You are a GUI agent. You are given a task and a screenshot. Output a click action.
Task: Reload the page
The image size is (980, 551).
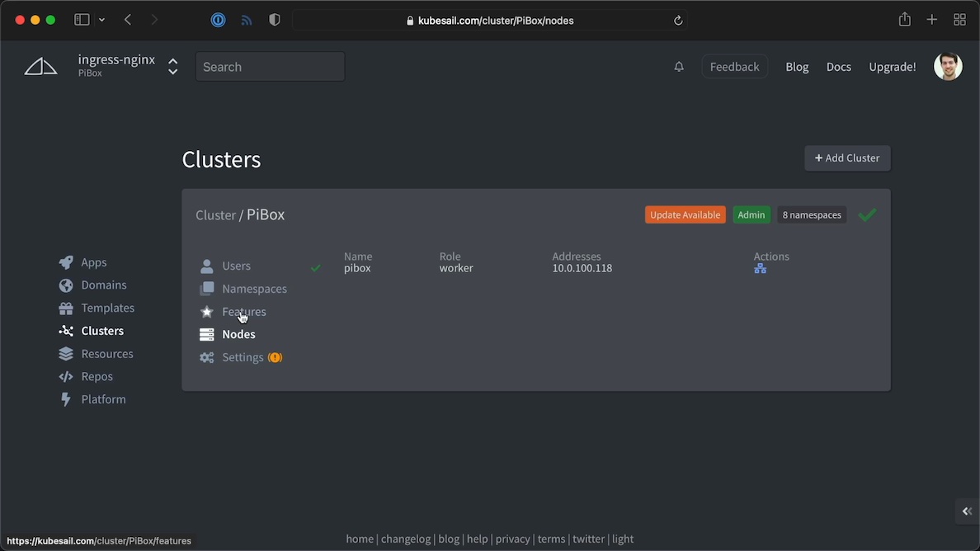[678, 21]
